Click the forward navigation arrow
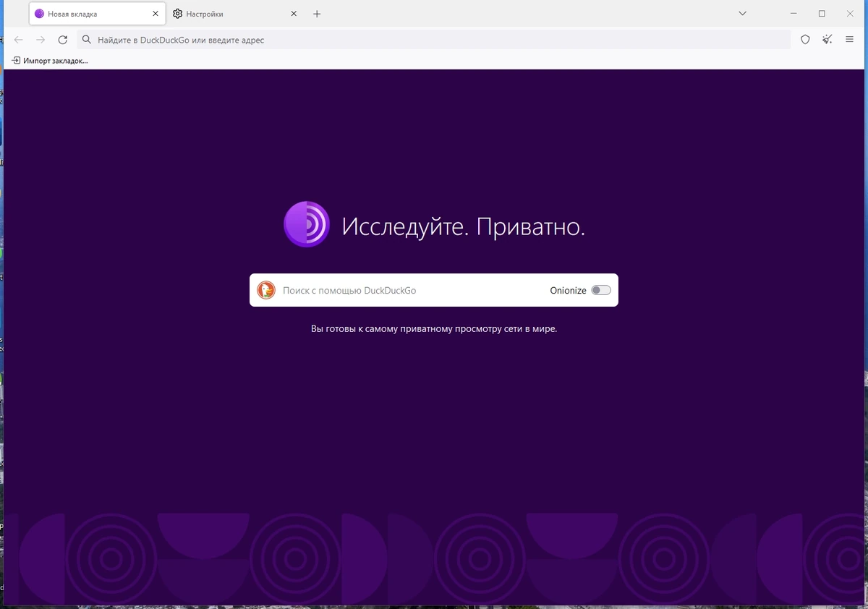Image resolution: width=868 pixels, height=609 pixels. click(41, 40)
